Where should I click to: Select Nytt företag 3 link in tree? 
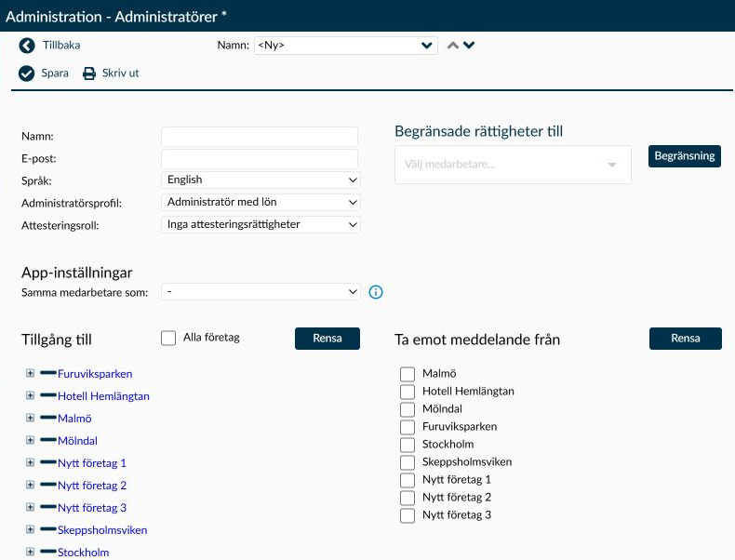tap(92, 508)
